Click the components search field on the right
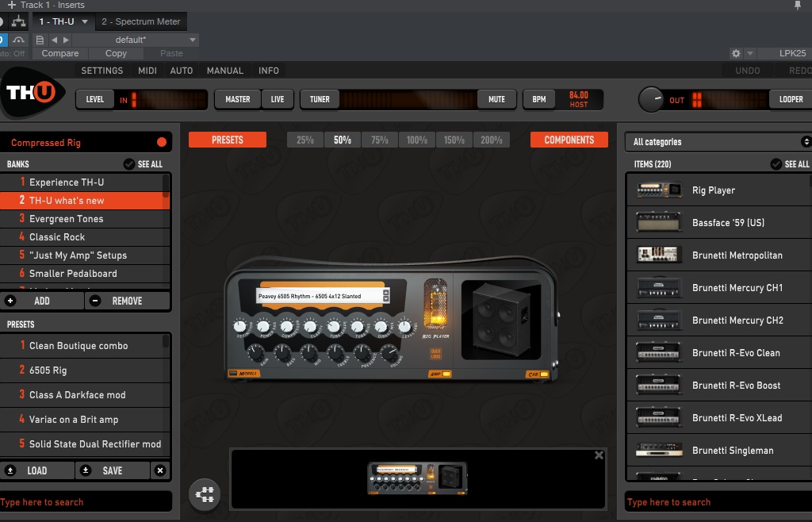This screenshot has height=522, width=812. coord(718,502)
